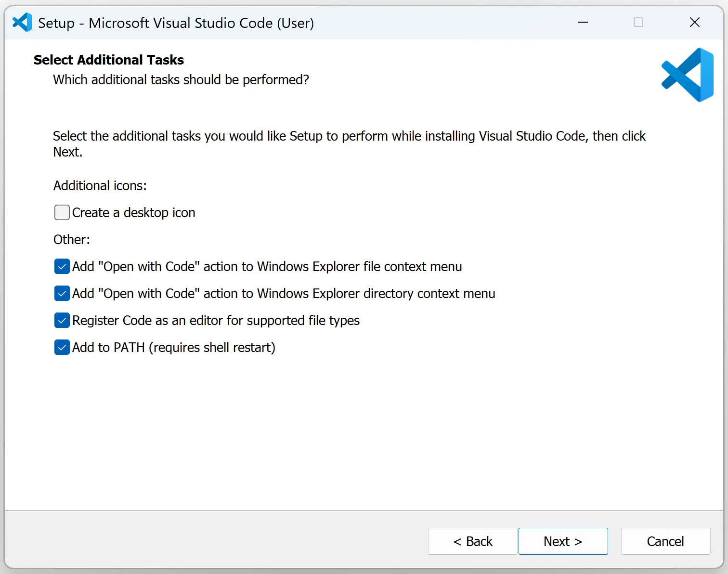Untick the Add to PATH checkbox
Image resolution: width=728 pixels, height=574 pixels.
click(62, 347)
